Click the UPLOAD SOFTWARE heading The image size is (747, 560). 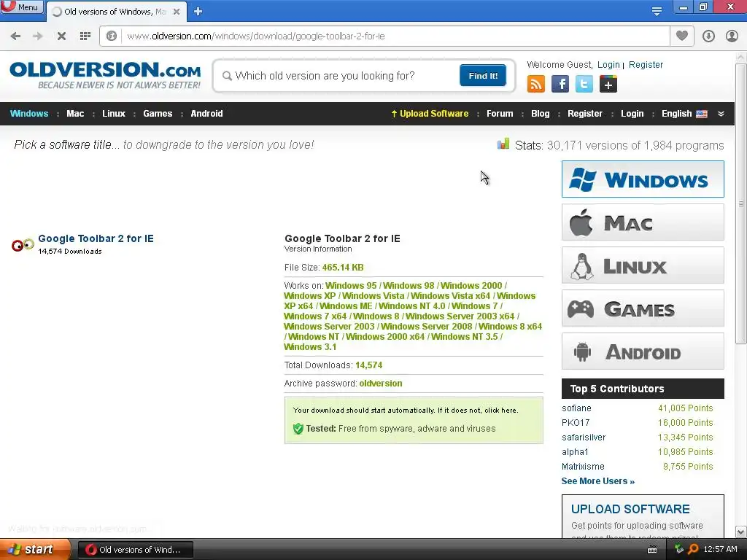(630, 509)
